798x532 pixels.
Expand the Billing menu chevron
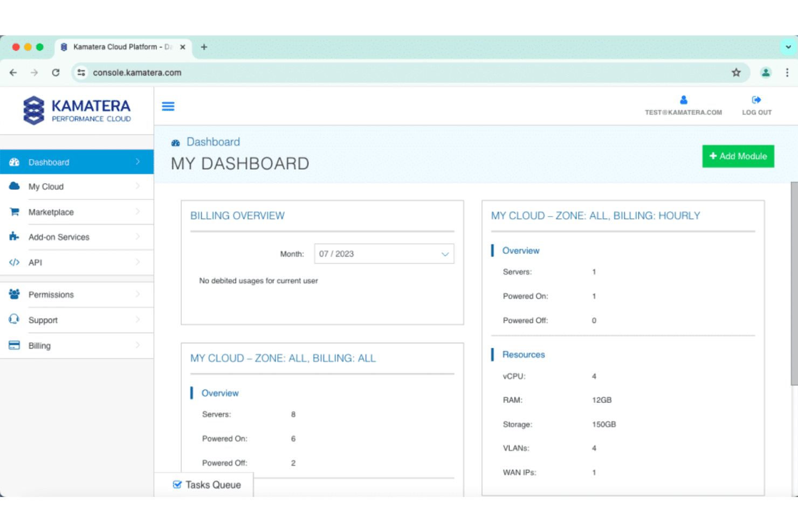tap(137, 345)
